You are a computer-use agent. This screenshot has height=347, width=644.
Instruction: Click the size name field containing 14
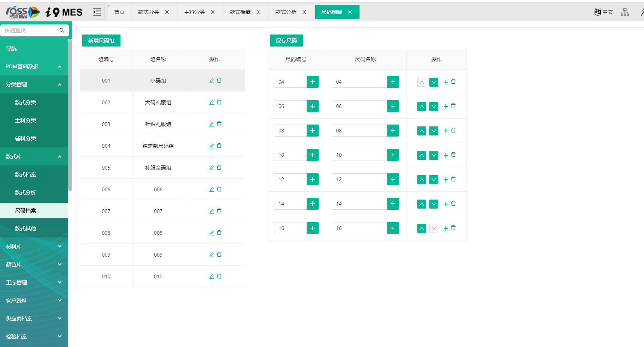[x=360, y=204]
